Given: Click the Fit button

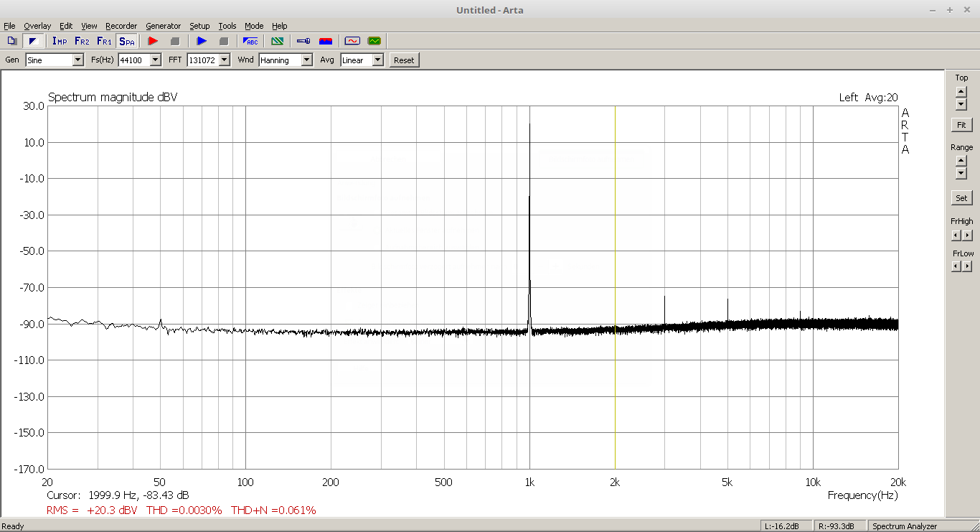Looking at the screenshot, I should (x=961, y=125).
